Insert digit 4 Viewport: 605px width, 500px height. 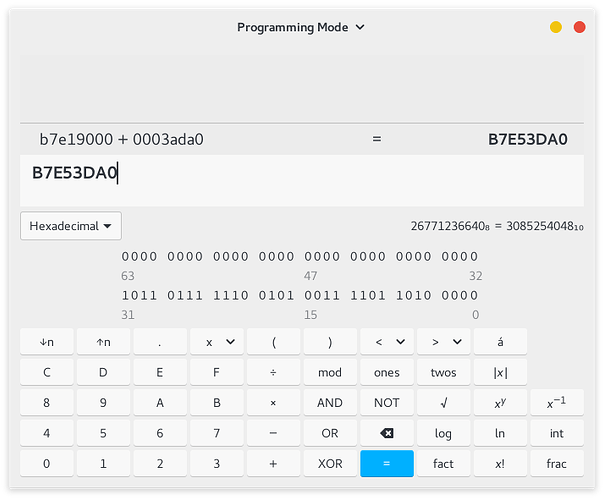tap(47, 433)
